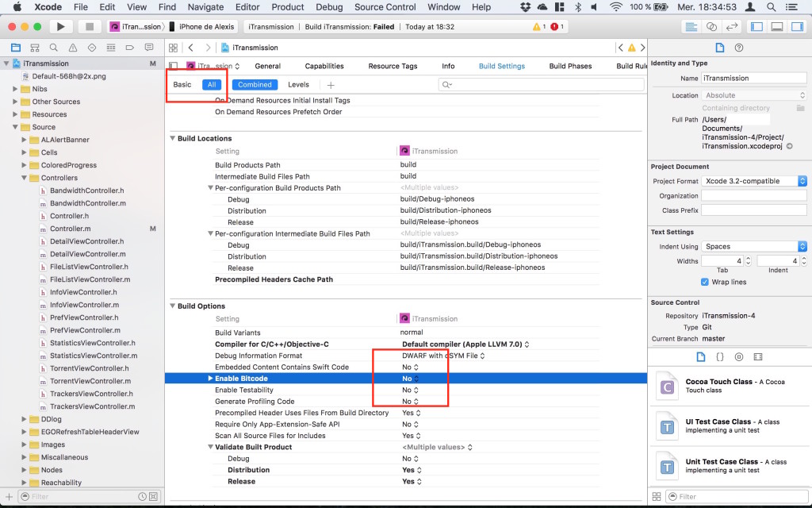Open the Breakpoint navigator
This screenshot has width=812, height=508.
(129, 48)
